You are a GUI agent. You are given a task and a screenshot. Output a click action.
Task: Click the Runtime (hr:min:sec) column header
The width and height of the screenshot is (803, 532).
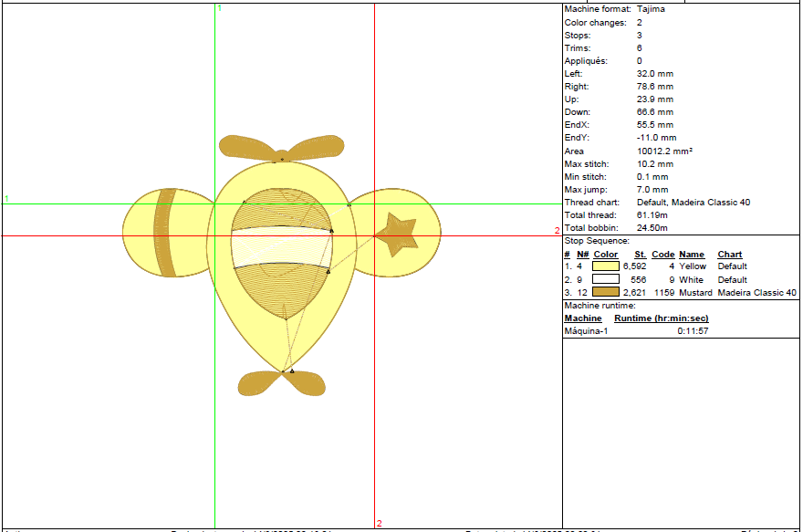(x=661, y=318)
